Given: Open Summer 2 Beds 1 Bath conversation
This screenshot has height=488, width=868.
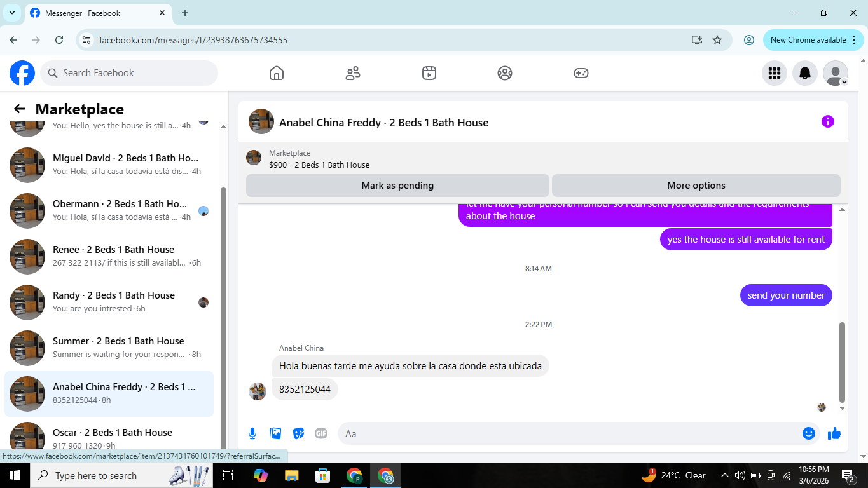Looking at the screenshot, I should coord(109,348).
